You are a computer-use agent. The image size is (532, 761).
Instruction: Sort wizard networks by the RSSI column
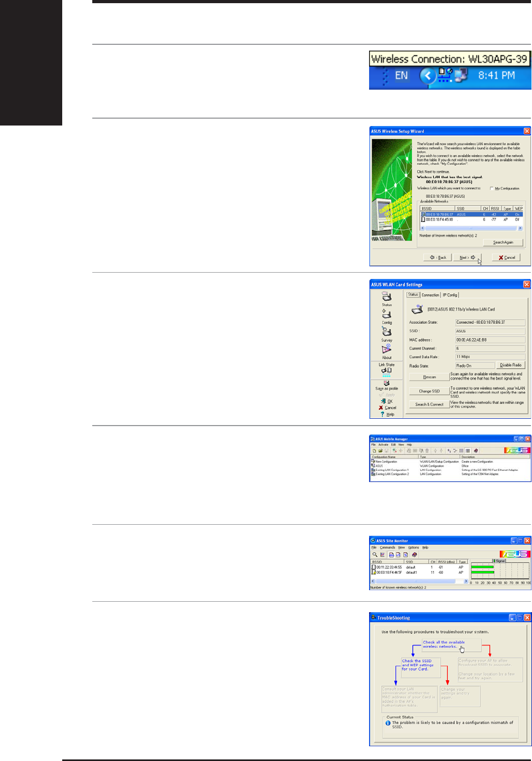click(495, 209)
